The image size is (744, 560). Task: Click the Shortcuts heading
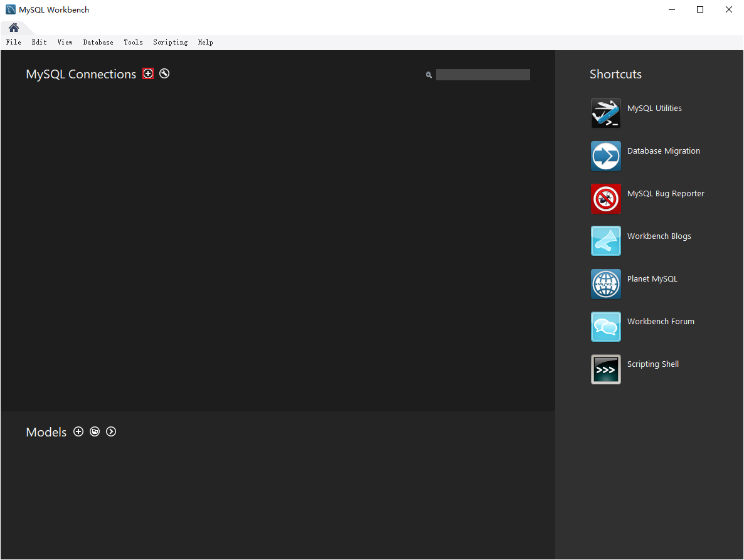point(615,74)
